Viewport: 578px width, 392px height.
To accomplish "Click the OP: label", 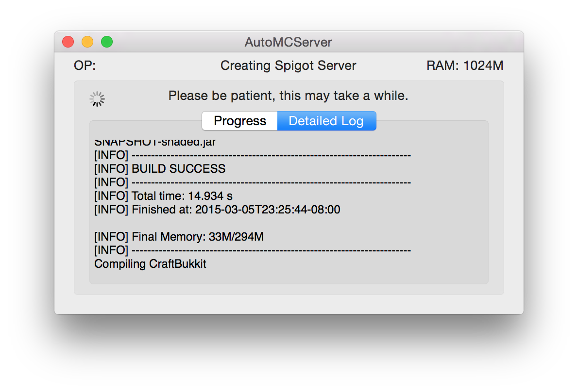I will 85,65.
